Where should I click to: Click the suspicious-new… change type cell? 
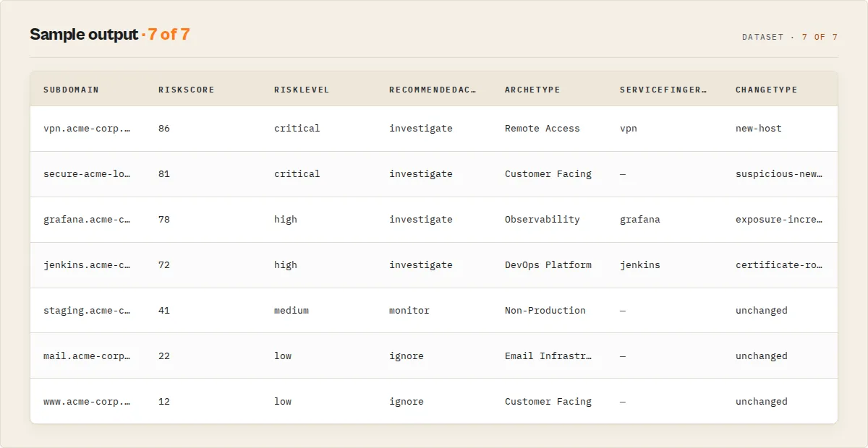coord(779,174)
